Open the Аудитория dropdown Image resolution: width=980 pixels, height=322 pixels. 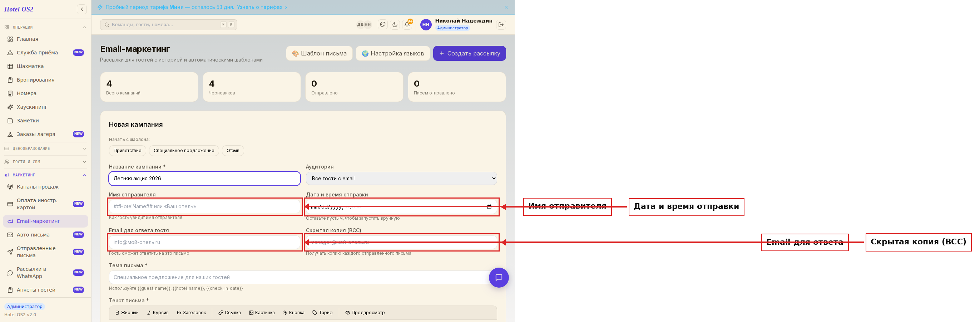pos(401,179)
